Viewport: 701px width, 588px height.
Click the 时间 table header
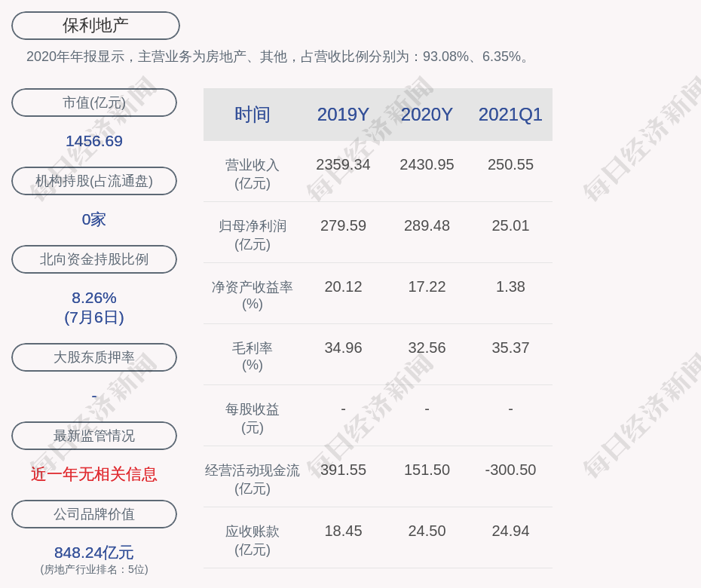252,115
